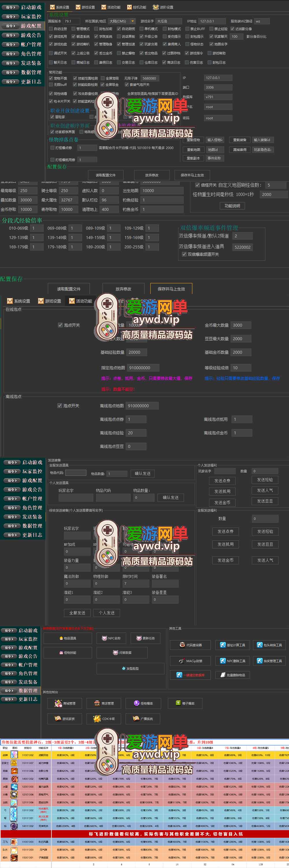Image resolution: width=289 pixels, height=868 pixels.
Task: Open the 怪物爆率 editor
Action: coord(143,703)
